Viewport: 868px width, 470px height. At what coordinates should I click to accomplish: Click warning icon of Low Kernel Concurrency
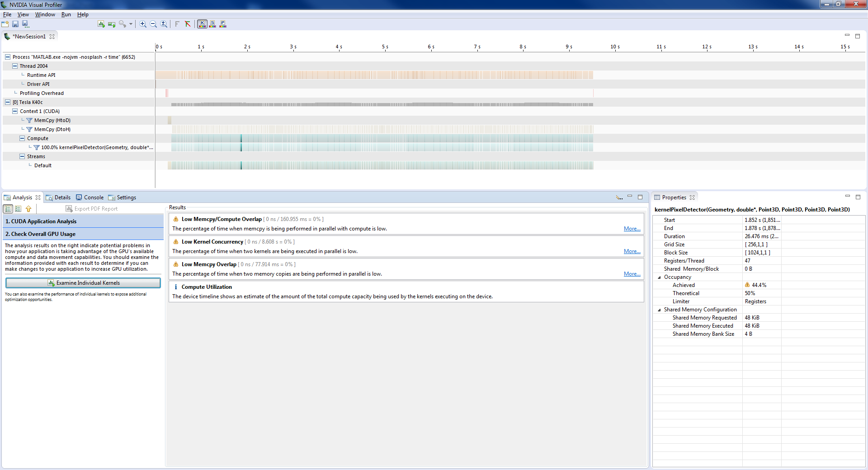click(176, 242)
